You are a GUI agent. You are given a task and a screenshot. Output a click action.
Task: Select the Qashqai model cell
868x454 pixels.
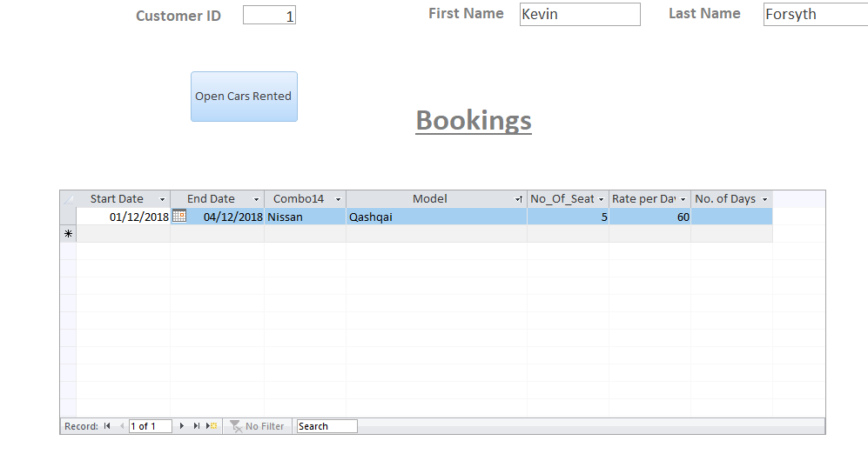pos(437,217)
